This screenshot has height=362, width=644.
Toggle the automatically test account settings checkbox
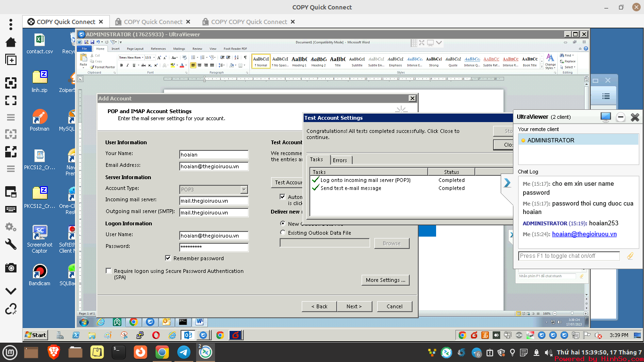(282, 197)
